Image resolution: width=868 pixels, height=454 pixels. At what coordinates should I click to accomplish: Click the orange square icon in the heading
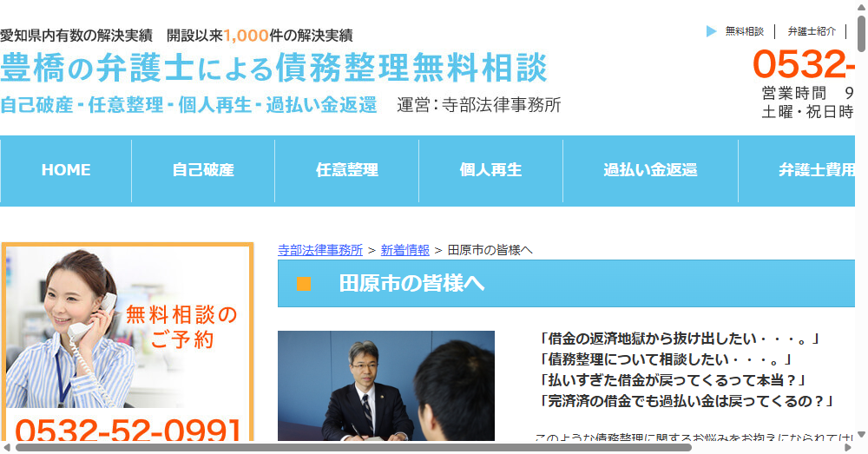tap(303, 284)
